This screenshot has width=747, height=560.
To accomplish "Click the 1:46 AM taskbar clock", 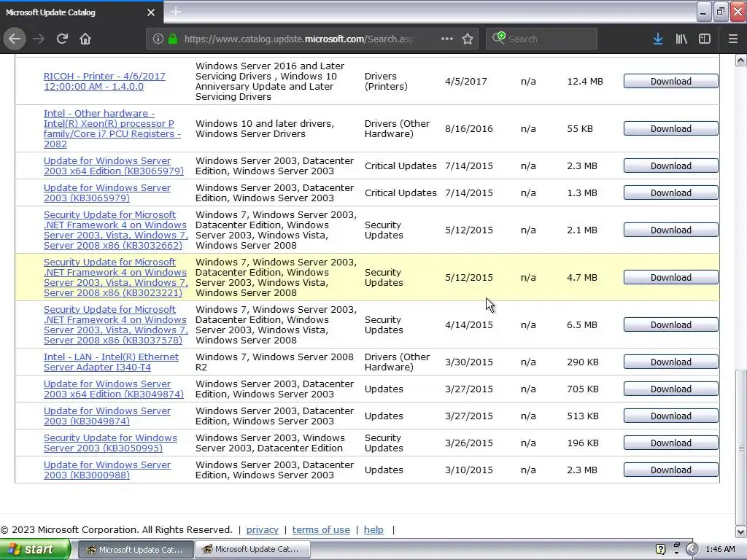I will click(x=720, y=549).
